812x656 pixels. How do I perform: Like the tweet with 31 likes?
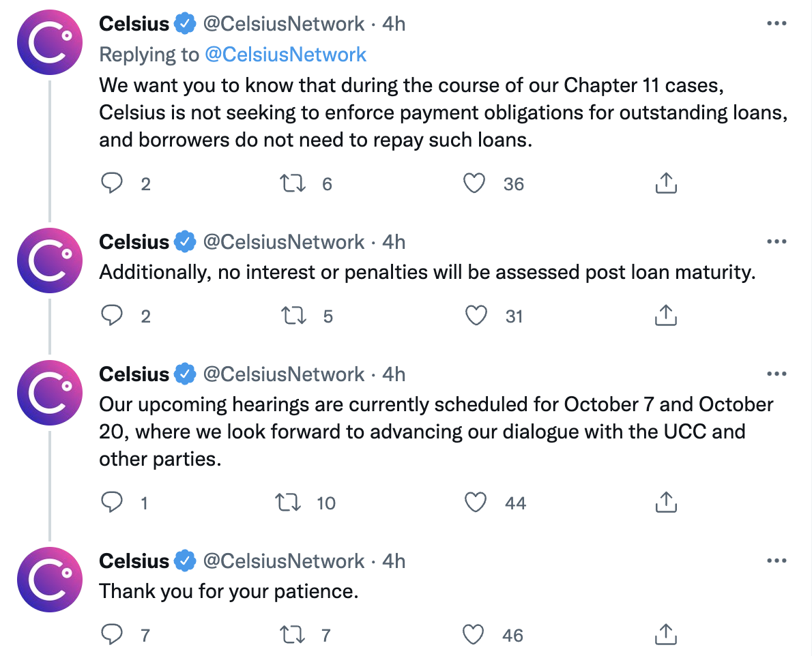coord(476,316)
